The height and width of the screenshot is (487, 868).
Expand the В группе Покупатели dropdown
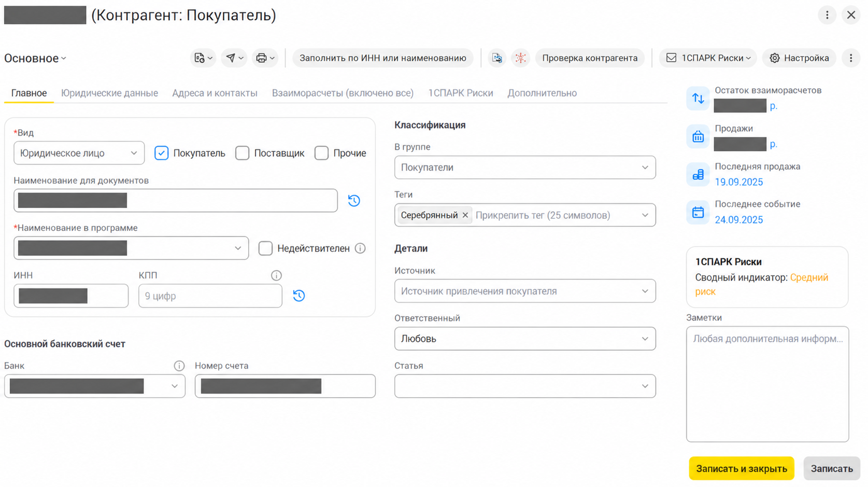(x=525, y=168)
